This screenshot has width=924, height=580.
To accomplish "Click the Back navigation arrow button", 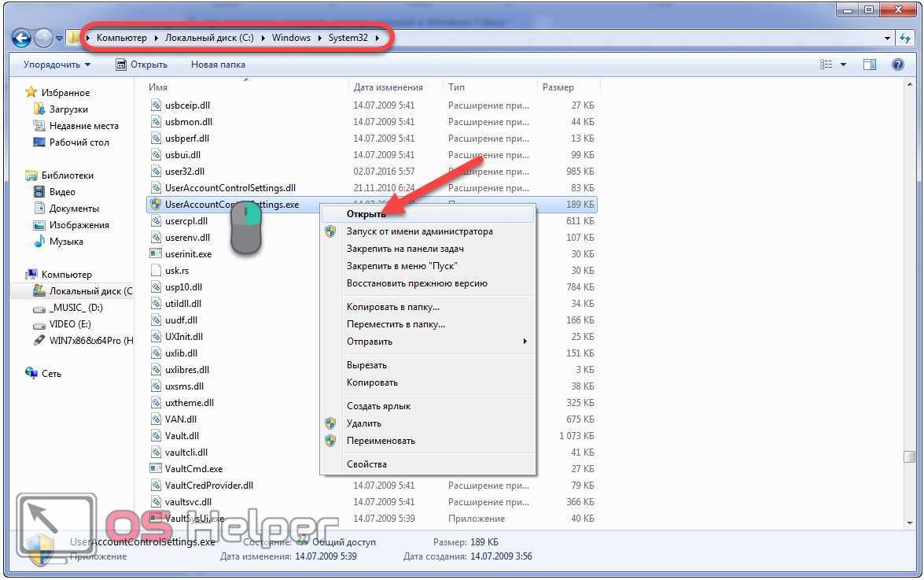I will pos(22,38).
